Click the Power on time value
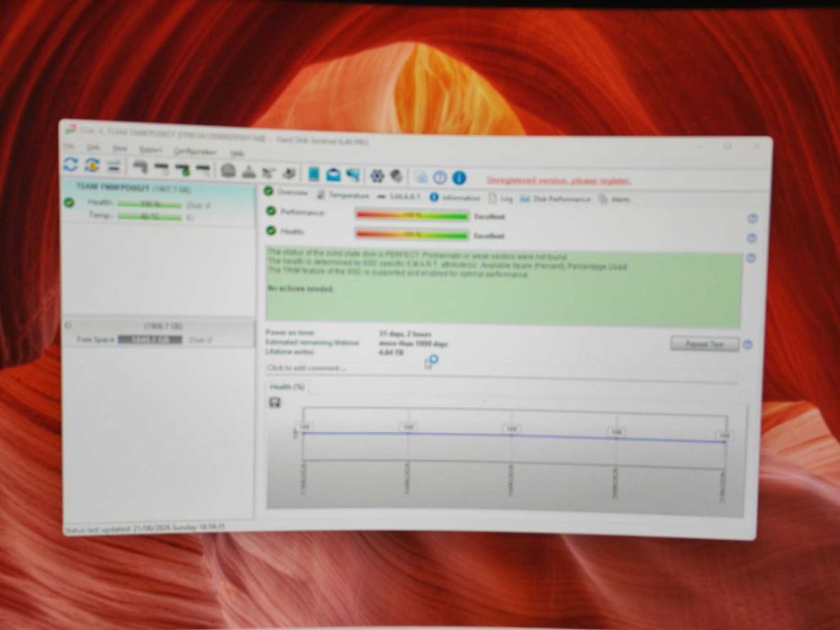This screenshot has width=840, height=630. (x=405, y=334)
